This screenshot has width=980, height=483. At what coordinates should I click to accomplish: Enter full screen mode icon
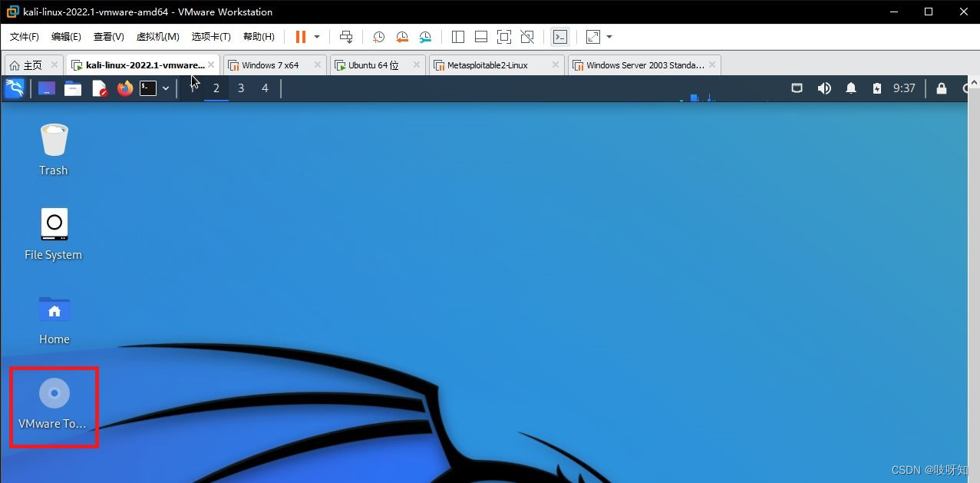504,37
